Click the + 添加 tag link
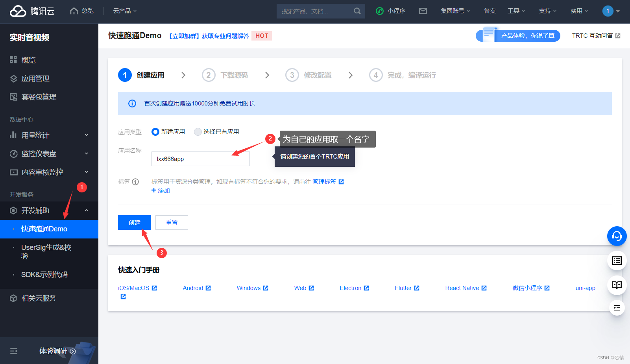 click(161, 190)
